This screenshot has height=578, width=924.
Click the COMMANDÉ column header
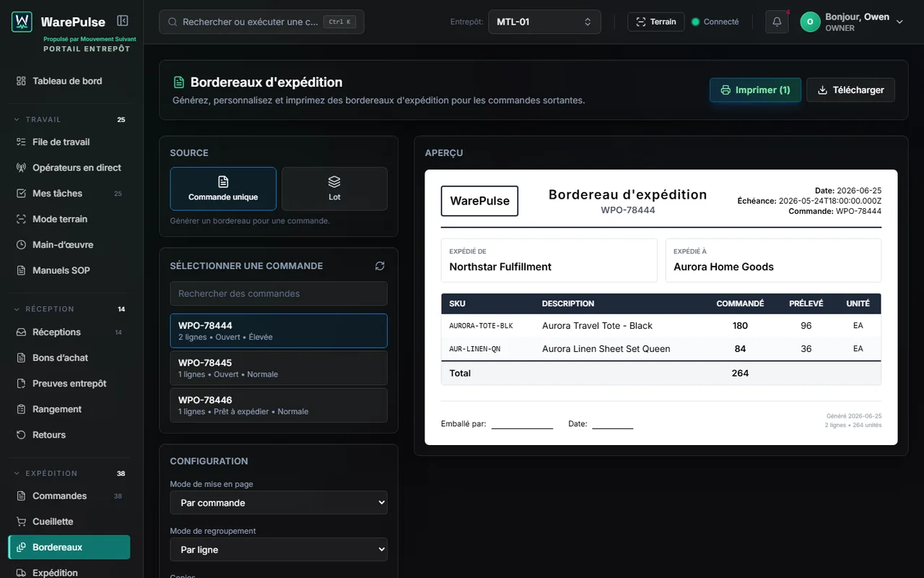[740, 303]
